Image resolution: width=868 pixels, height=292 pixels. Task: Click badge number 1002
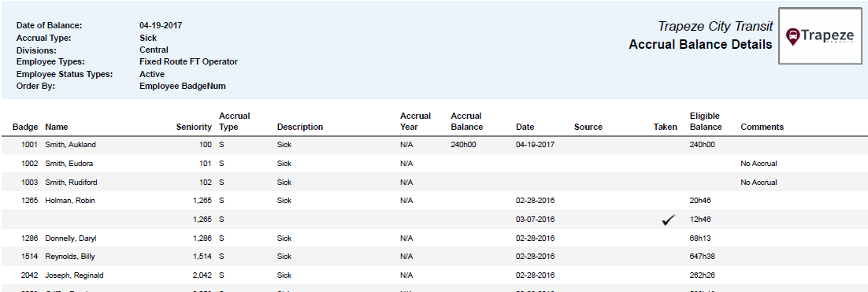coord(29,164)
